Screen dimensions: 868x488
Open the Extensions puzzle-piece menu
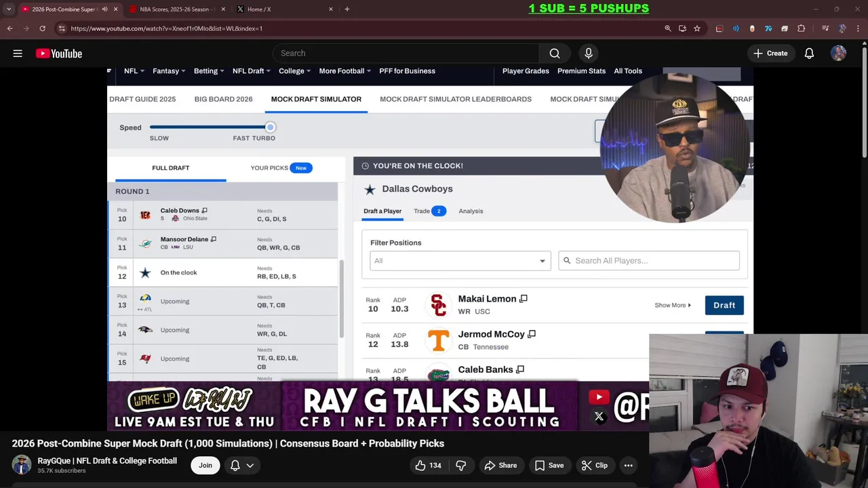coord(801,28)
